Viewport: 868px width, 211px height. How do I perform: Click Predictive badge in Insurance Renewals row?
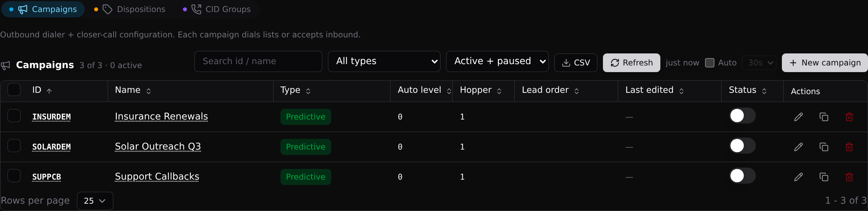pyautogui.click(x=305, y=117)
